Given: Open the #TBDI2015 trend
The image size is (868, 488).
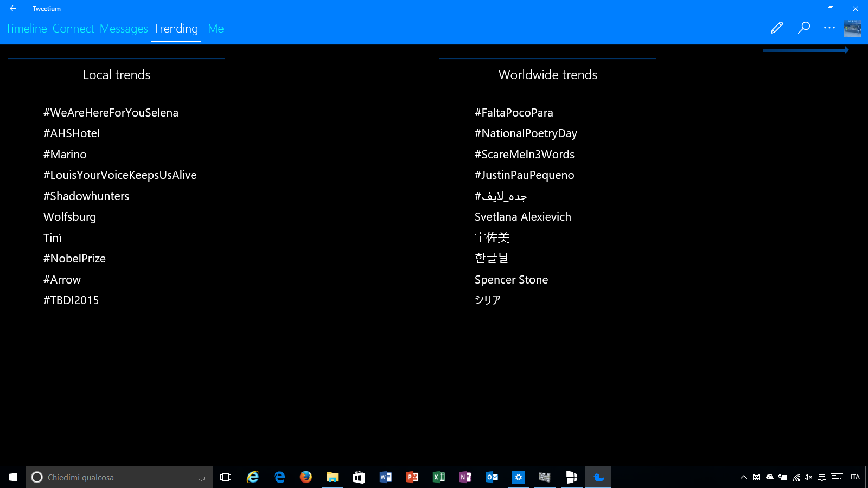Looking at the screenshot, I should 71,300.
